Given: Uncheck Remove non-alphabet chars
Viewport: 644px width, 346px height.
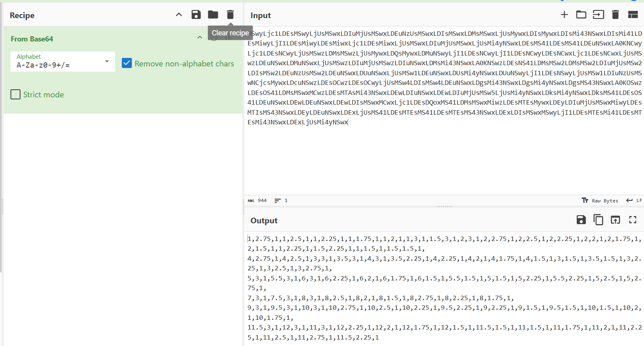Looking at the screenshot, I should click(x=127, y=63).
